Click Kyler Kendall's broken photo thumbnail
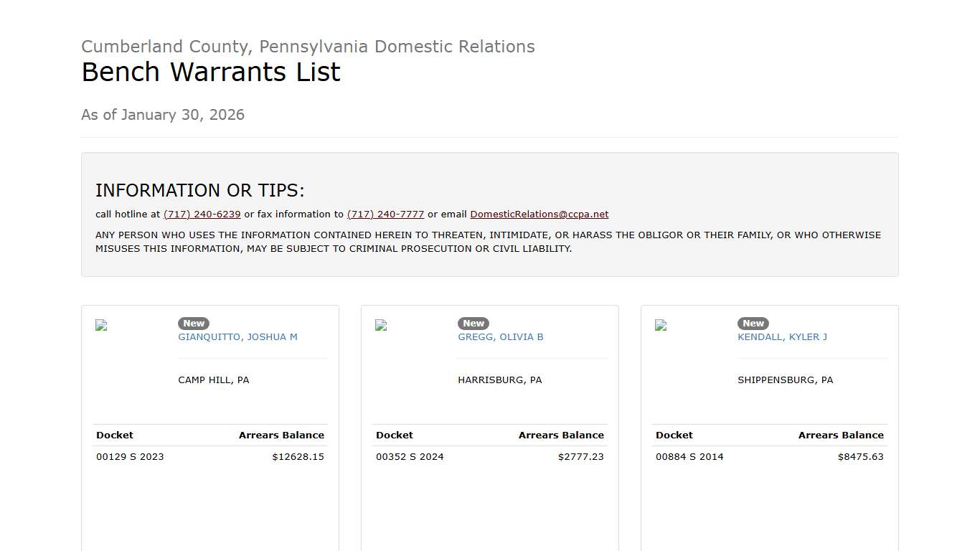 (x=661, y=325)
